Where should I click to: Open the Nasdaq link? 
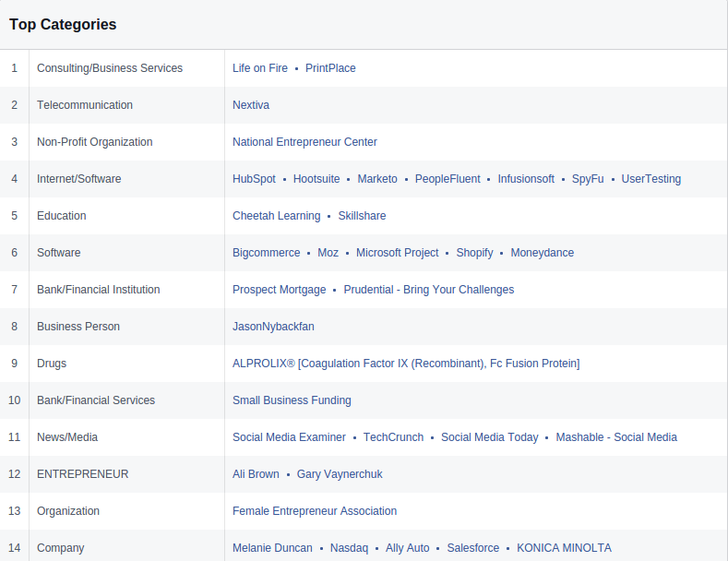pos(349,548)
